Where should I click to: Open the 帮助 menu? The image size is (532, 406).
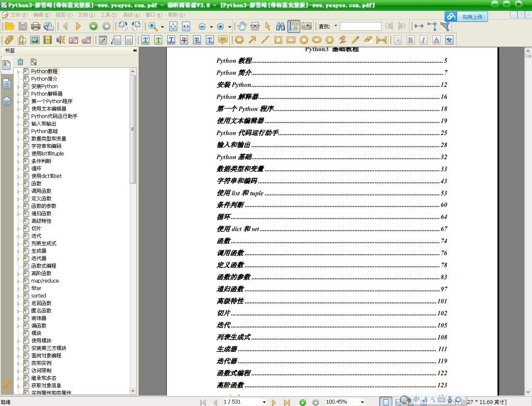coord(176,15)
